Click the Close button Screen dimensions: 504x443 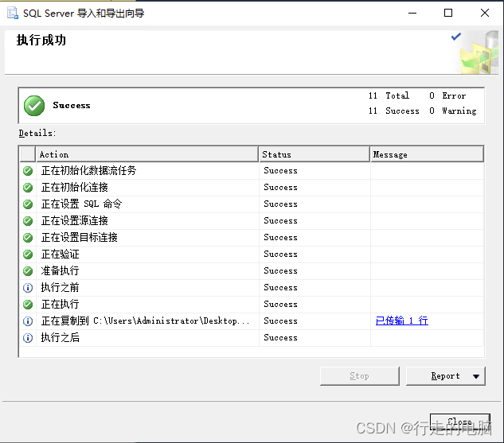pos(460,422)
